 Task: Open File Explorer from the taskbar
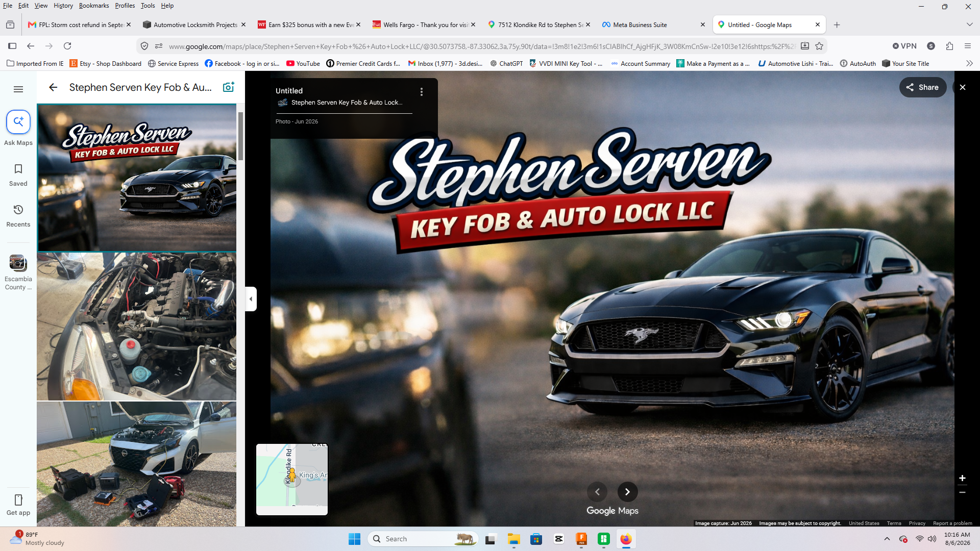point(513,539)
